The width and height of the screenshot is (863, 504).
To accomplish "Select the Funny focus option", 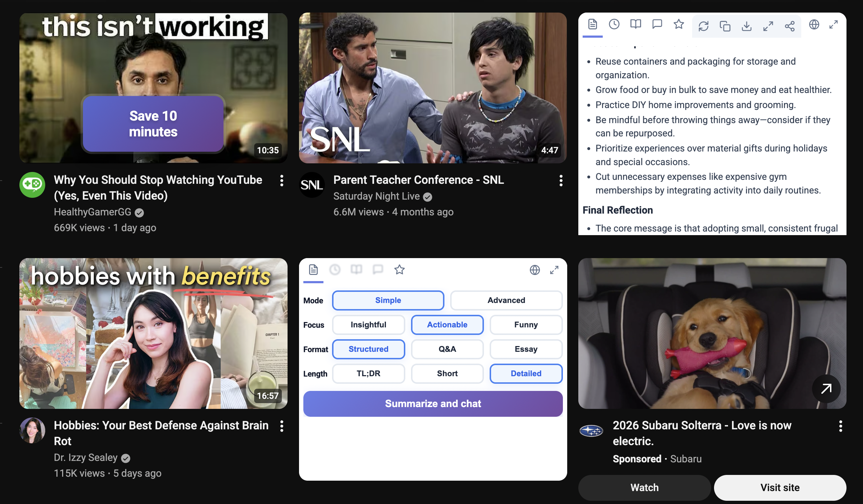I will pyautogui.click(x=526, y=325).
